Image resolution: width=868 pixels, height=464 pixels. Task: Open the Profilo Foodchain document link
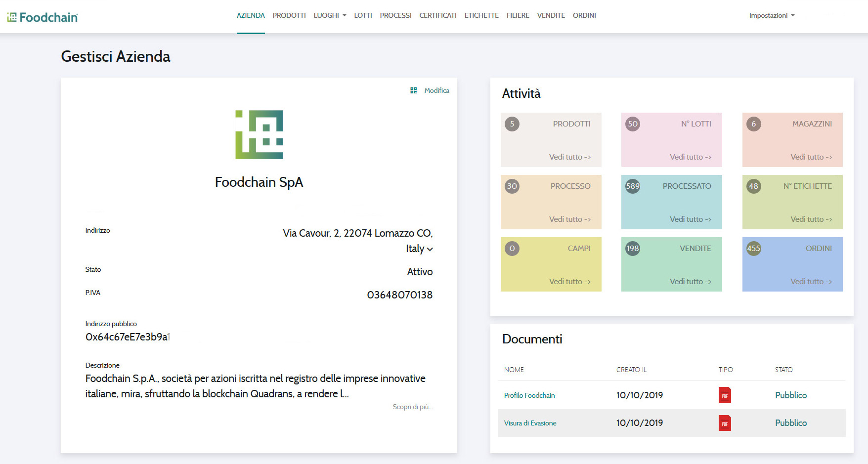tap(529, 395)
